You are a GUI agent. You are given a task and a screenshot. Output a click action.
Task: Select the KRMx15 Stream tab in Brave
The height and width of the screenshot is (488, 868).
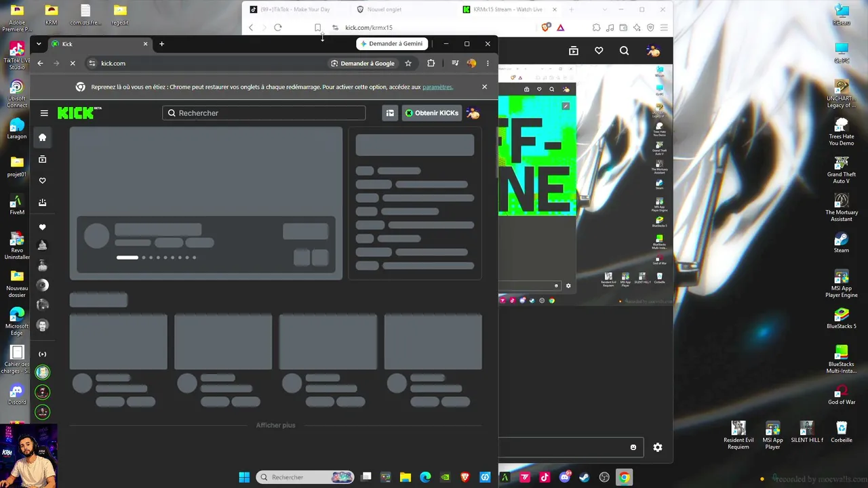[x=510, y=9]
